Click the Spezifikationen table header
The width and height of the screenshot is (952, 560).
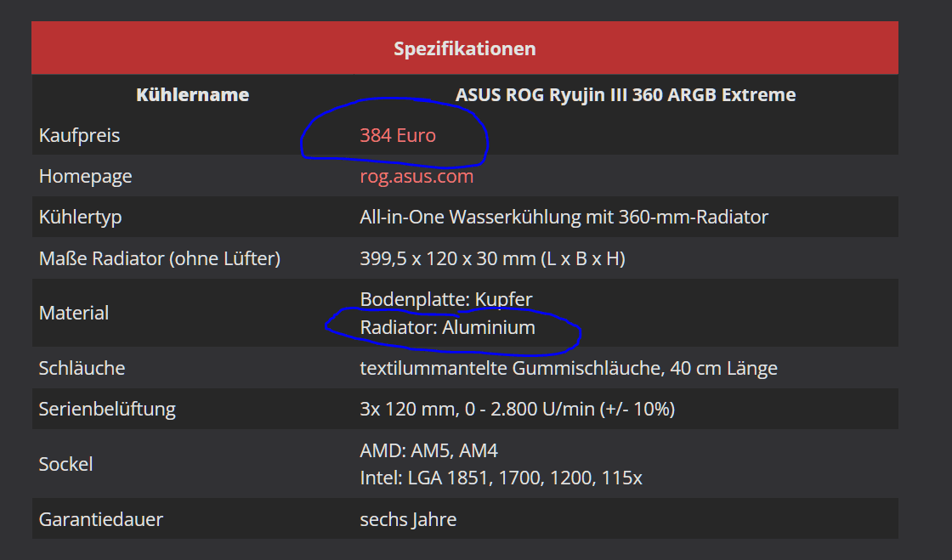coord(465,48)
